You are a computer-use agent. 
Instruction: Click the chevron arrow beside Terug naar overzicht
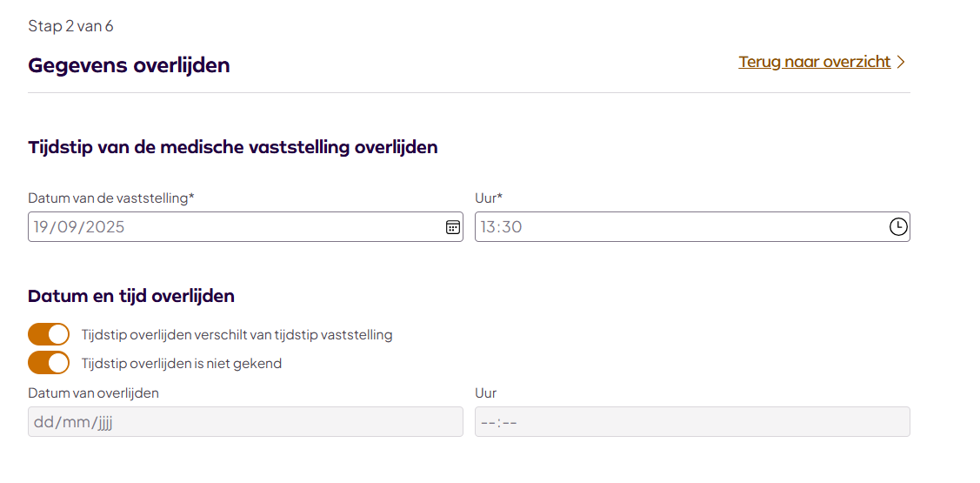(x=901, y=62)
